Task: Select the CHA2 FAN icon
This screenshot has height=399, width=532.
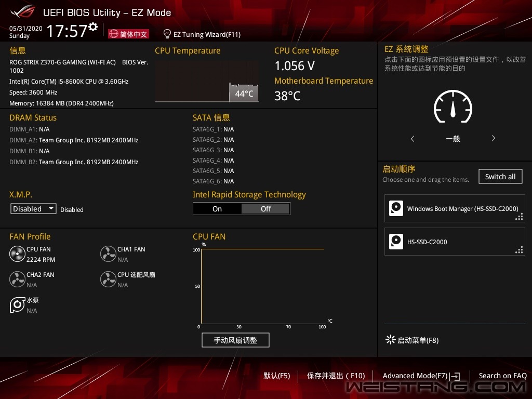Action: (x=17, y=280)
